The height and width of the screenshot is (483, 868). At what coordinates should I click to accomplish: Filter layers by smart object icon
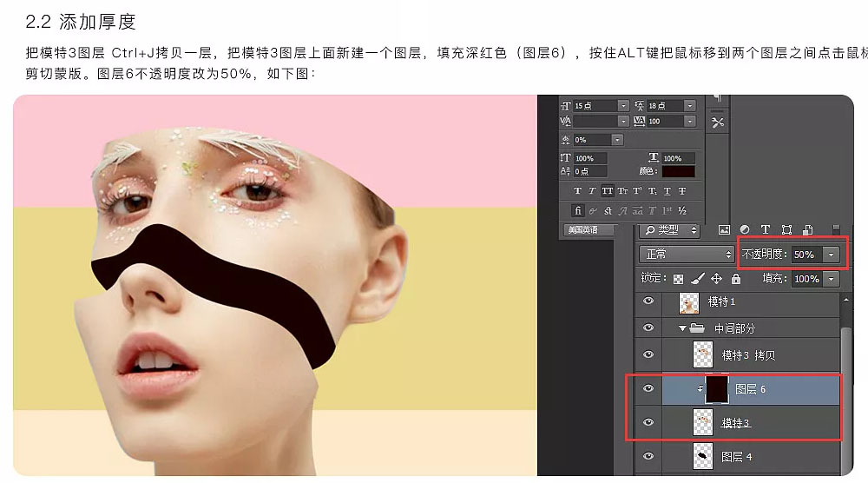(x=807, y=229)
